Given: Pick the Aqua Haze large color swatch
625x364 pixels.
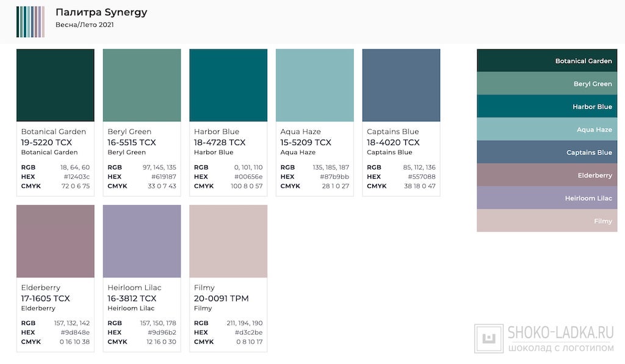Looking at the screenshot, I should (315, 85).
